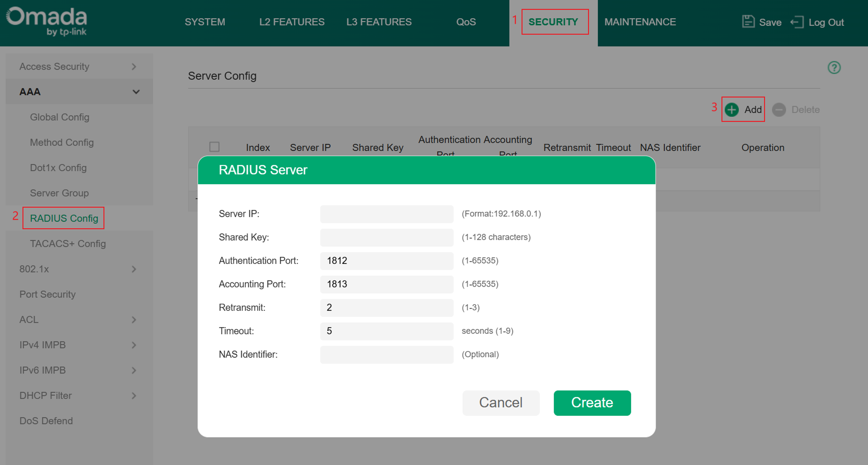
Task: Collapse the AAA section chevron
Action: tap(136, 92)
